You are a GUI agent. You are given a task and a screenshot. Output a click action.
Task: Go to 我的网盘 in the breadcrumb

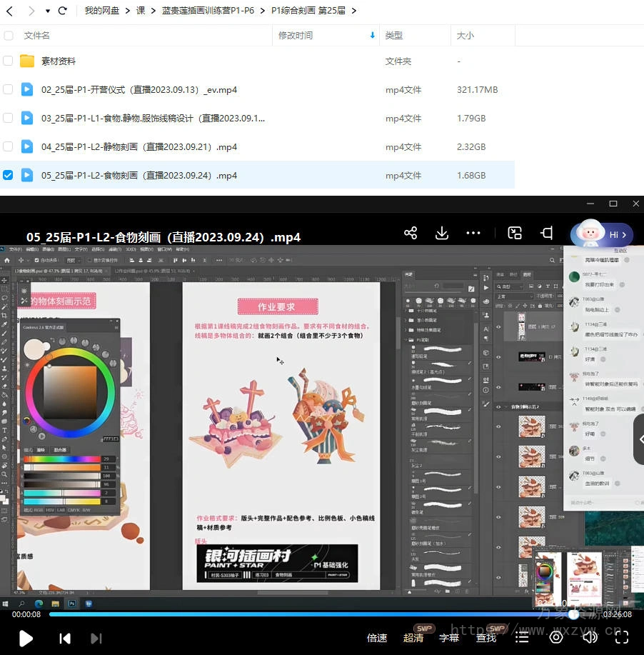coord(103,11)
